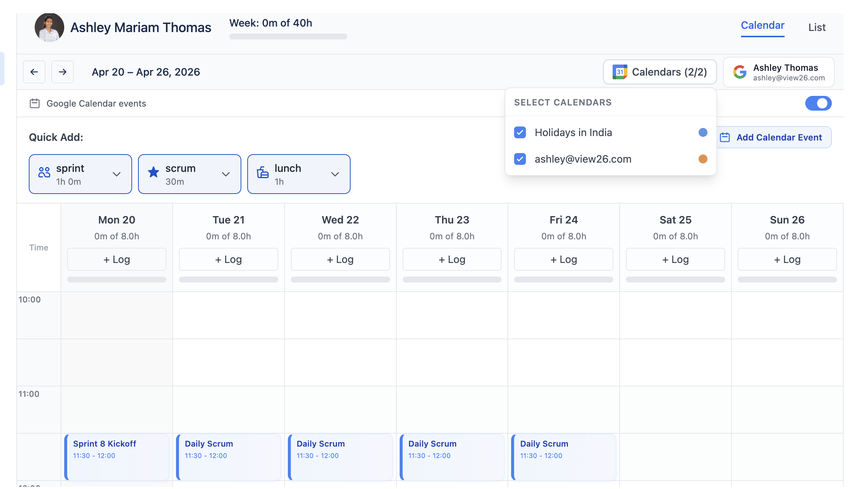This screenshot has height=489, width=868.
Task: Expand the scrum quick-add dropdown chevron
Action: [x=226, y=174]
